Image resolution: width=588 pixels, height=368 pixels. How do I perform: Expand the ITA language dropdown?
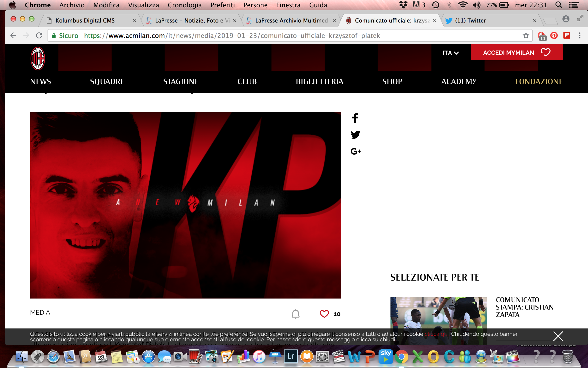pos(450,53)
